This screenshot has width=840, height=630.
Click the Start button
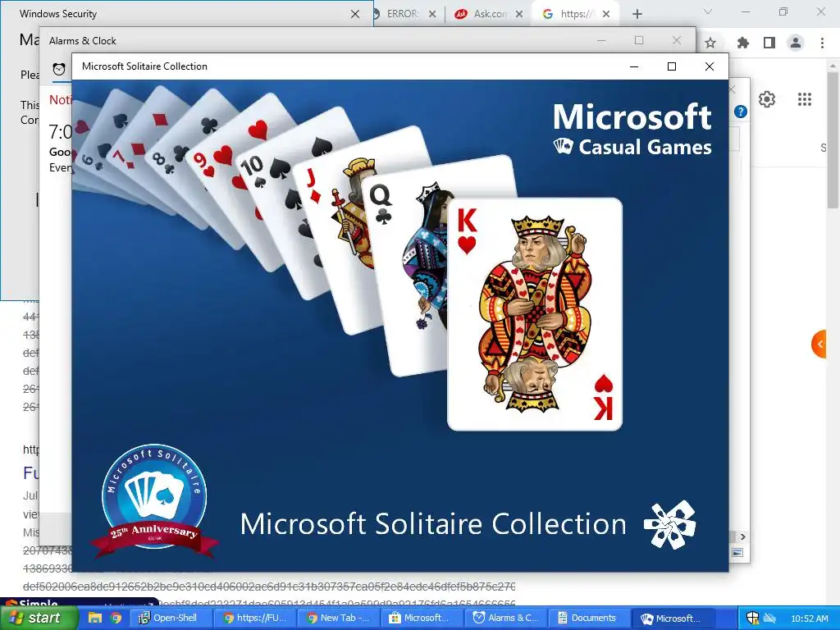tap(39, 618)
